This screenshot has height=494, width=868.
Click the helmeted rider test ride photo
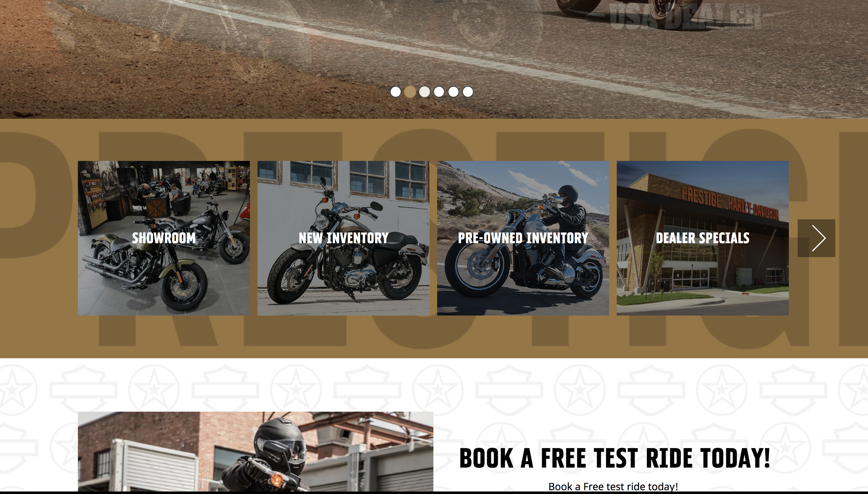coord(256,452)
